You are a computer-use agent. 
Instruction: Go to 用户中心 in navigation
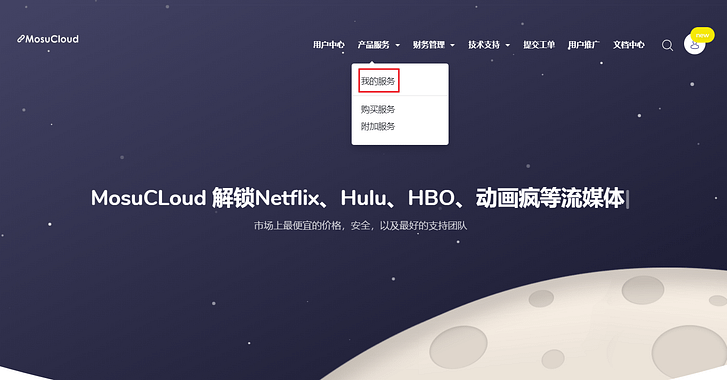(328, 44)
